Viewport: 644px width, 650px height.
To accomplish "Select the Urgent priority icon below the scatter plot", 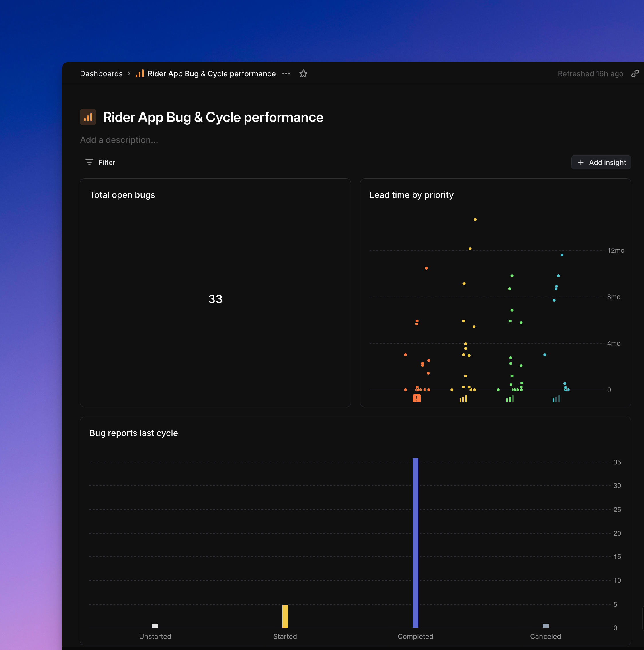I will coord(416,398).
